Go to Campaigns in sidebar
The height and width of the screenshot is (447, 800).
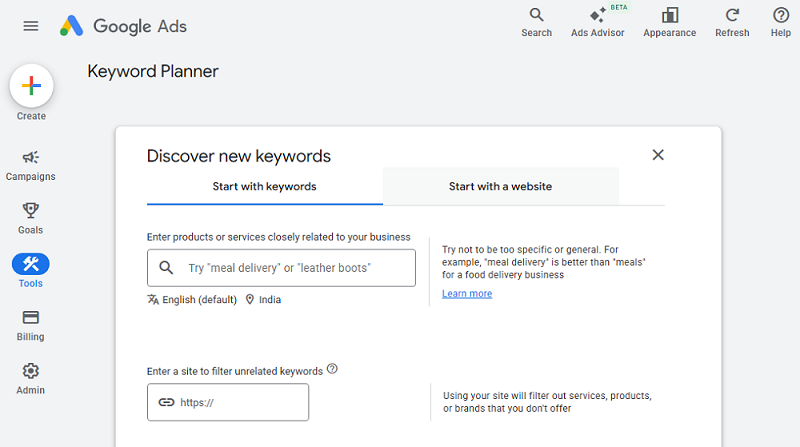coord(31,166)
